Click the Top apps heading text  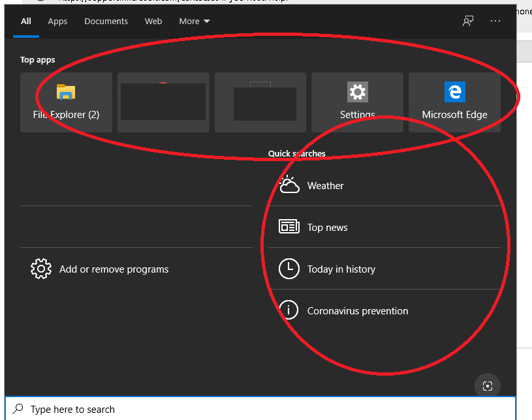tap(37, 59)
